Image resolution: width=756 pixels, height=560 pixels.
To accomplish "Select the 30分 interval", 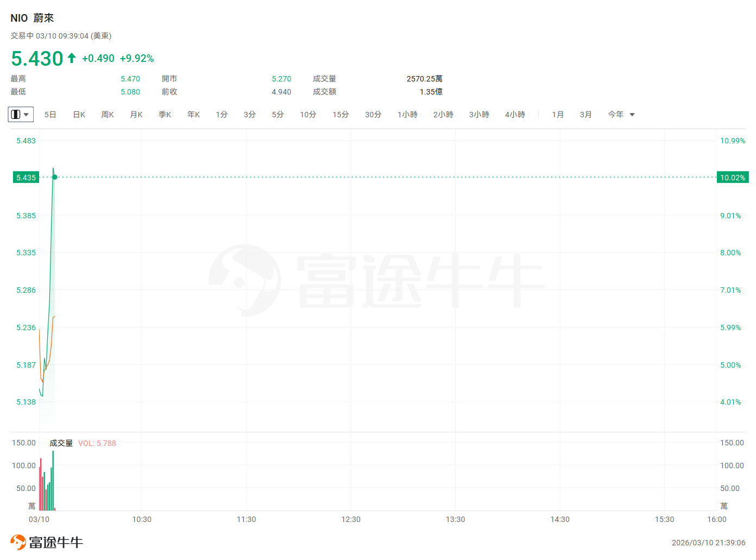I will (x=373, y=115).
